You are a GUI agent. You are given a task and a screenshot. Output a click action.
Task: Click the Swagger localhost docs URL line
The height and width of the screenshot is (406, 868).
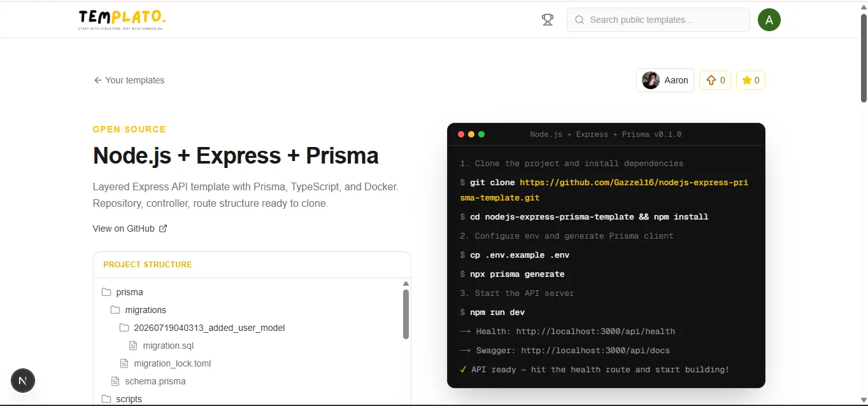[565, 351]
